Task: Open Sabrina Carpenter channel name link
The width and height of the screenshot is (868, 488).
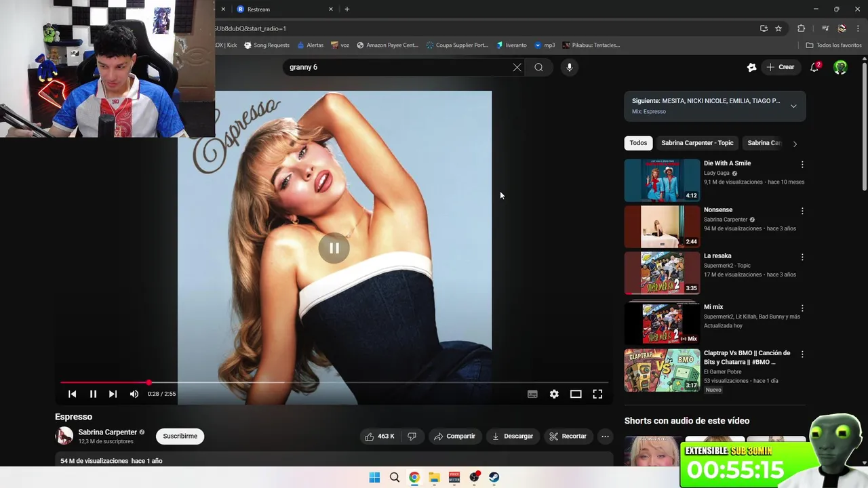Action: tap(107, 432)
